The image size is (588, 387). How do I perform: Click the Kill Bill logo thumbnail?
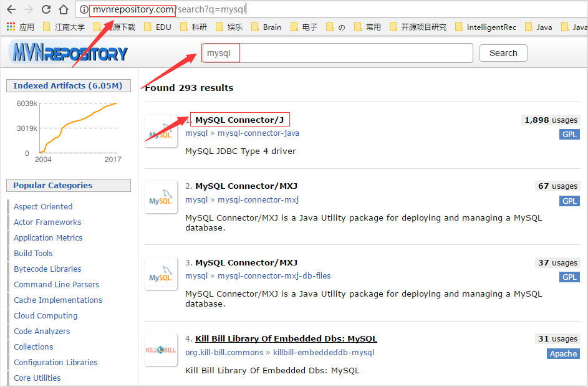click(161, 350)
